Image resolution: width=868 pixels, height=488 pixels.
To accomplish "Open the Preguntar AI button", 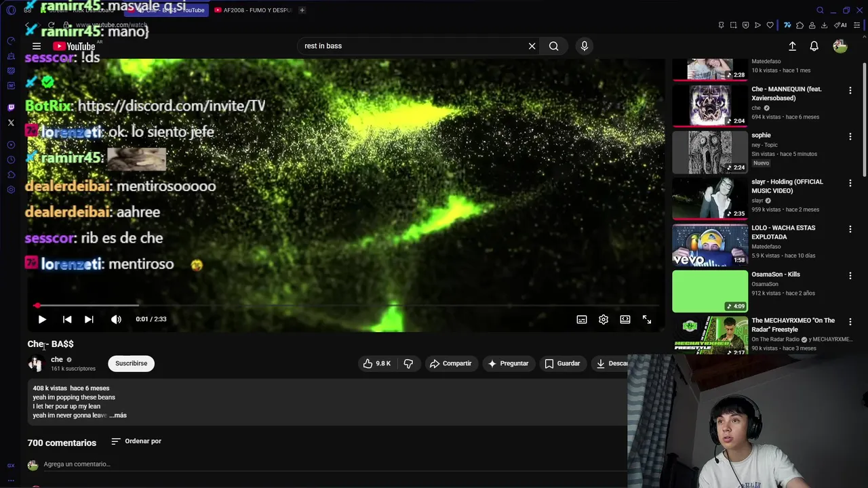I will 508,364.
